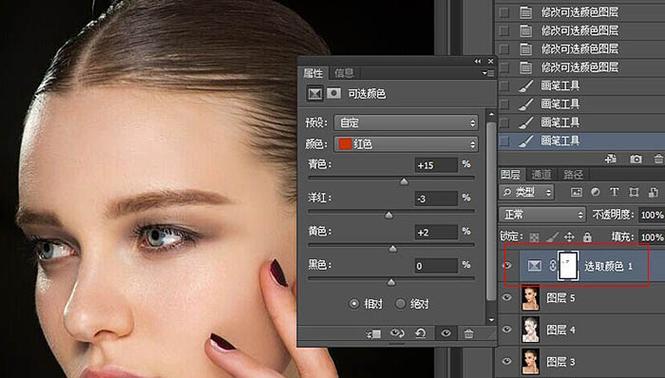The height and width of the screenshot is (378, 665).
Task: Click the 不透明度 field in Layers panel
Action: (652, 215)
